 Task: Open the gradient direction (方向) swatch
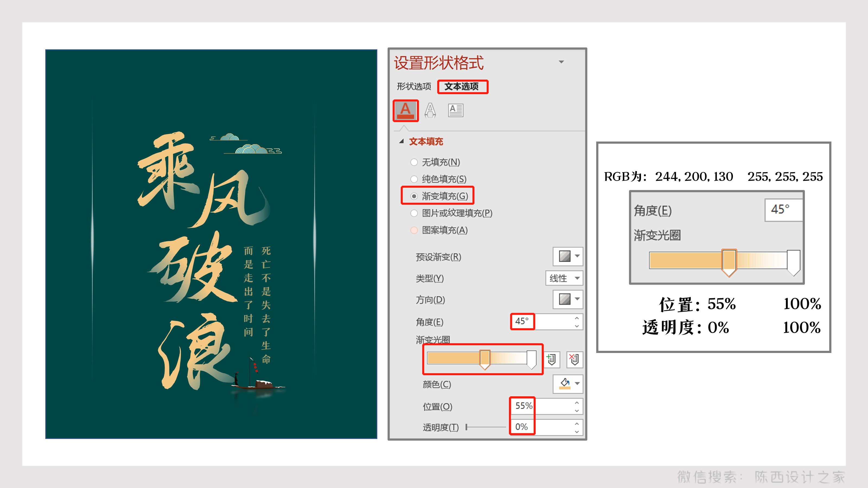tap(568, 299)
